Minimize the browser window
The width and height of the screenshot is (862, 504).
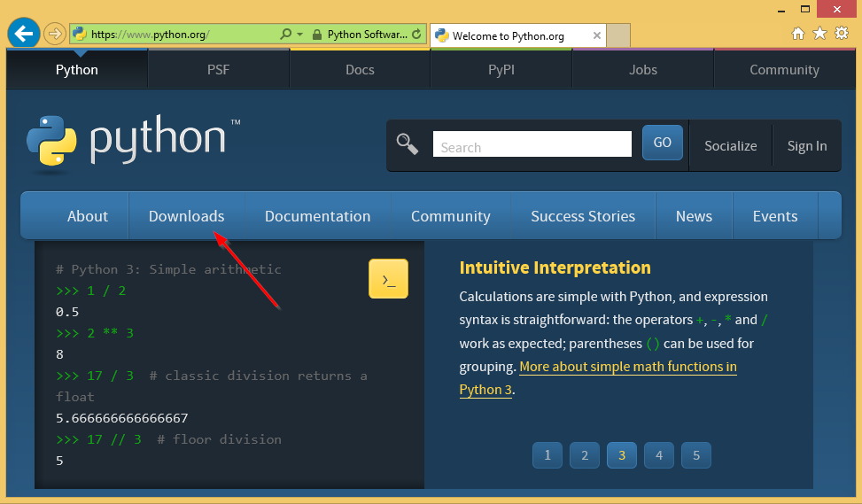coord(781,10)
